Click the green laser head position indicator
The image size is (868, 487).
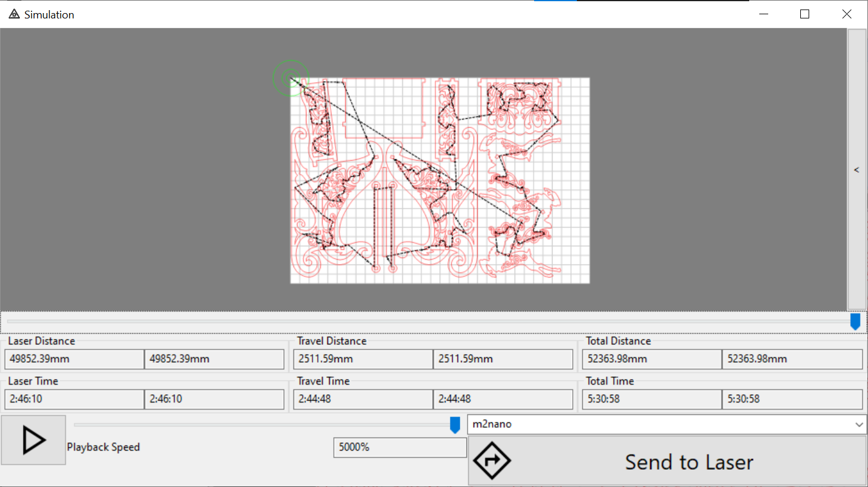pos(291,77)
